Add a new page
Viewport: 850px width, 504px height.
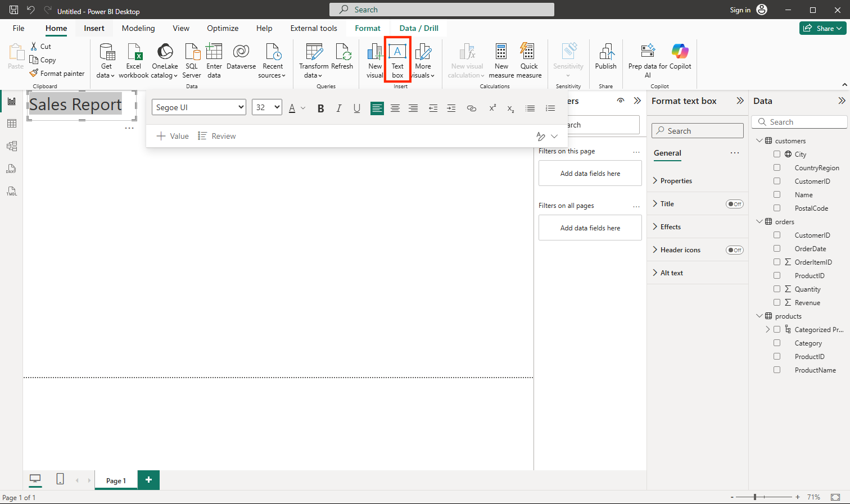click(x=148, y=480)
